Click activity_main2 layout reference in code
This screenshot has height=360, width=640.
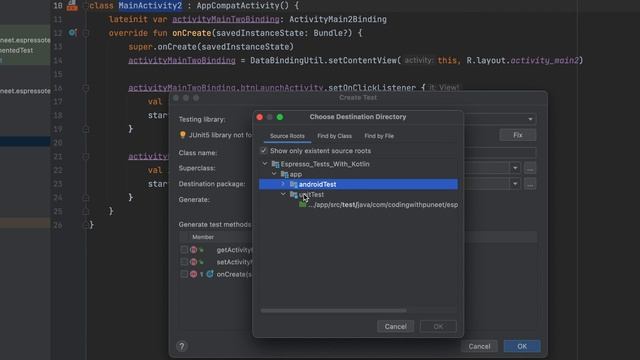544,60
